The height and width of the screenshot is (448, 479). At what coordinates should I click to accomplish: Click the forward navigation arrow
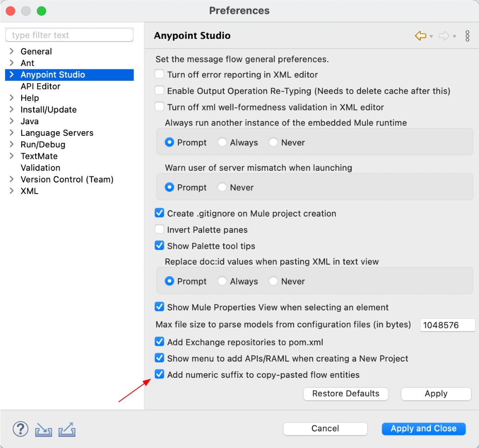444,36
